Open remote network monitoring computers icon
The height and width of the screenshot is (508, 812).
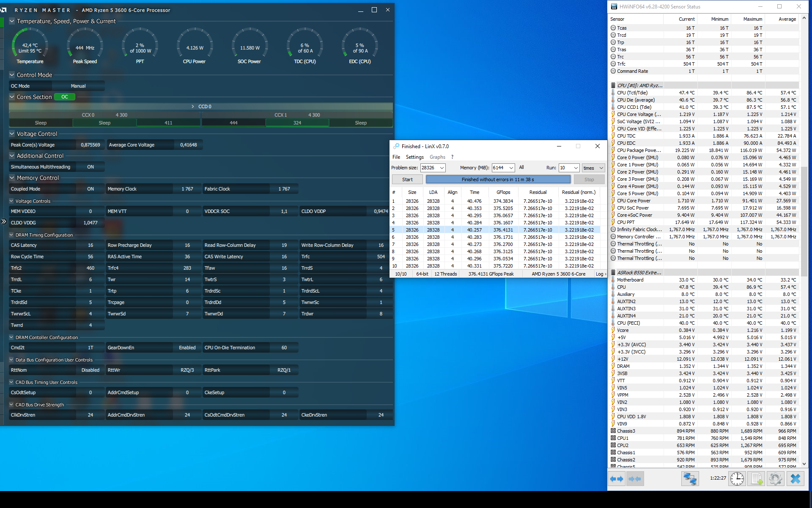click(x=690, y=479)
